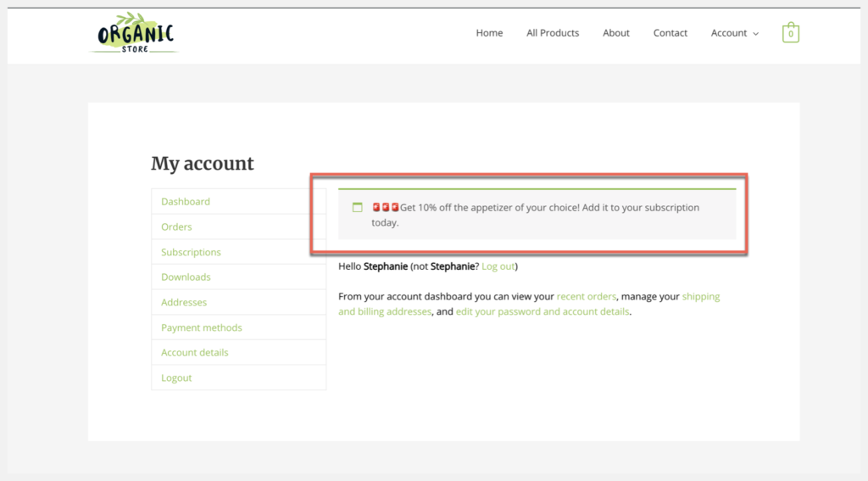Click the Log out link beside Stephanie
The width and height of the screenshot is (868, 481).
tap(498, 266)
